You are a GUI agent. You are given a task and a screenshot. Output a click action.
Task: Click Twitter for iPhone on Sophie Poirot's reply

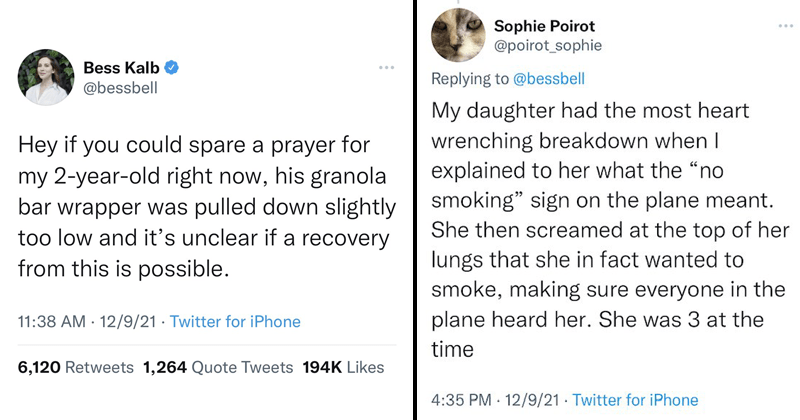(634, 400)
